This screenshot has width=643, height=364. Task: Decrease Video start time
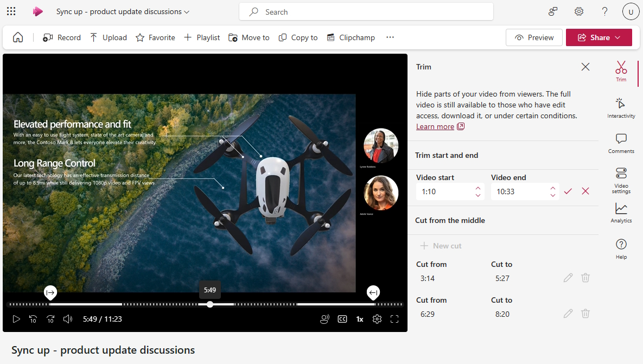pos(478,195)
